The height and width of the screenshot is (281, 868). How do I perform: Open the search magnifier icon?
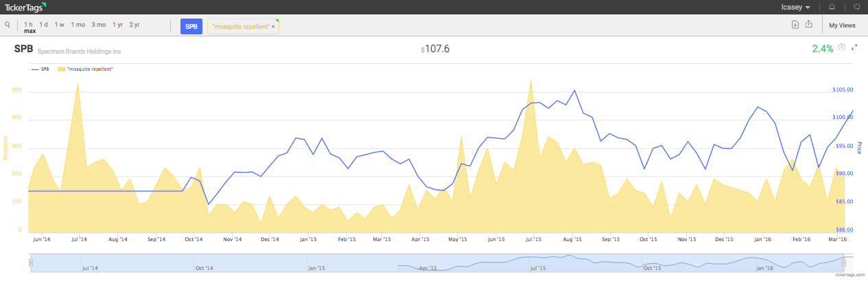[x=8, y=25]
